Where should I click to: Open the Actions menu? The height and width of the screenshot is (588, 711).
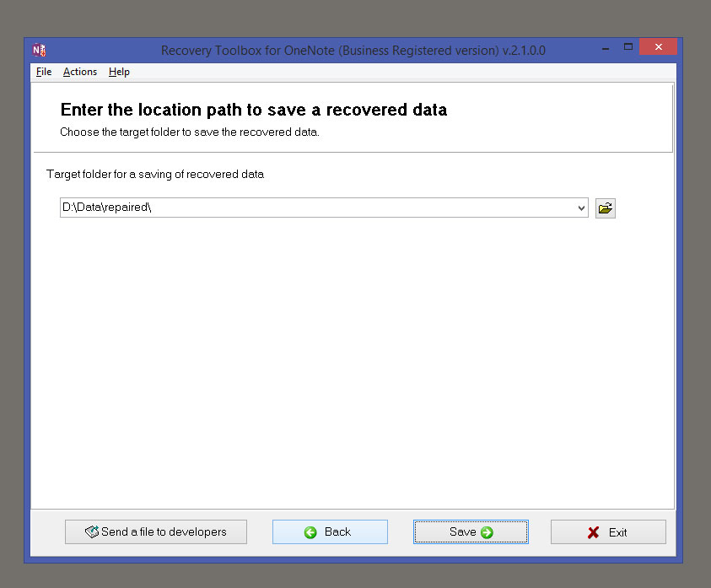click(79, 72)
